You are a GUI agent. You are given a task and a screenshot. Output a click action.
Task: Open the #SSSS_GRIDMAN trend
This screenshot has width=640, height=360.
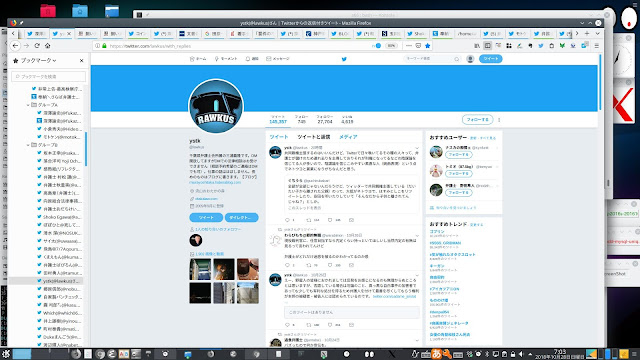445,243
